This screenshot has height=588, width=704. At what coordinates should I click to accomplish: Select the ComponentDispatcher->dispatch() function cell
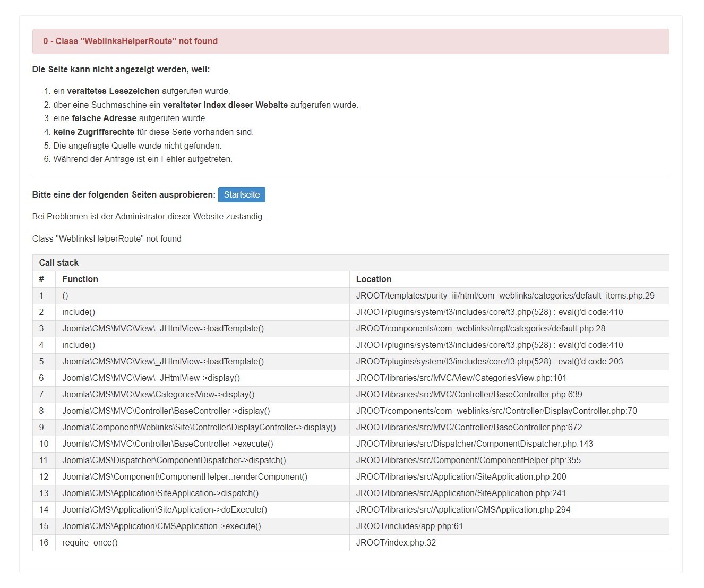click(174, 460)
